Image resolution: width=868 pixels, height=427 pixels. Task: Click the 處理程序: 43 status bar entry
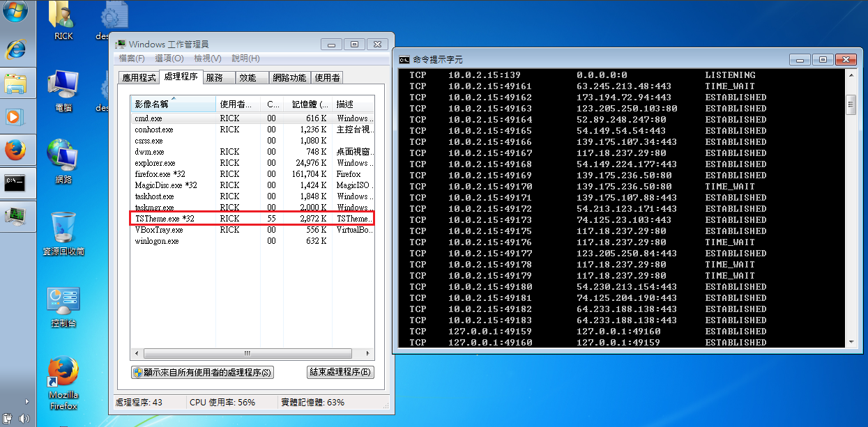click(139, 403)
